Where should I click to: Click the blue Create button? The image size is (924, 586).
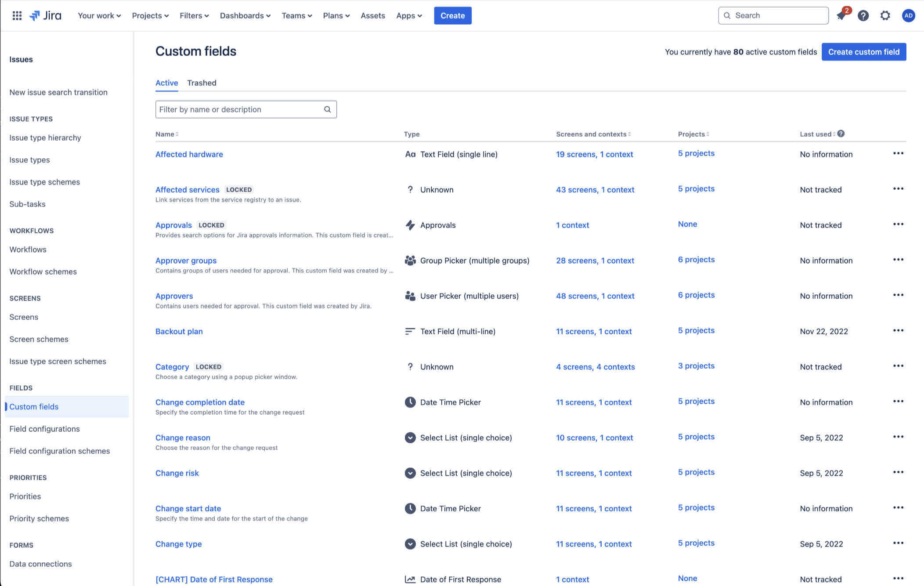(x=453, y=16)
